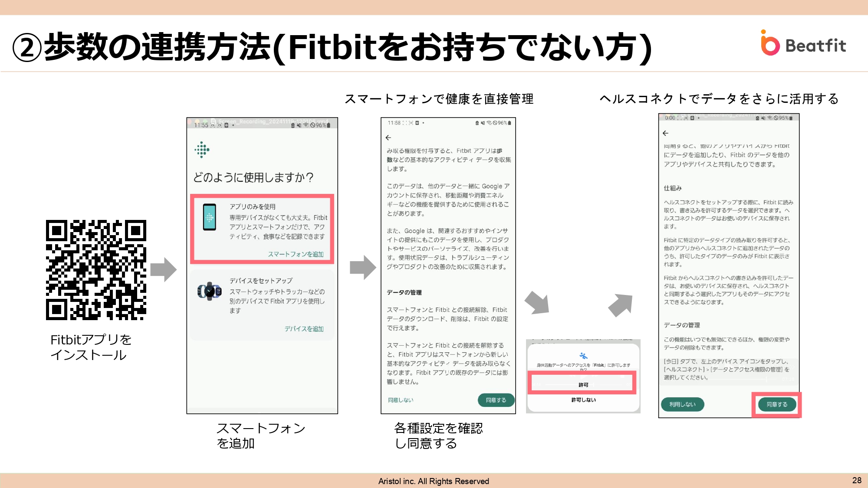Screen dimensions: 868x488
Task: Click the どのように使用しますか？ heading
Action: (253, 177)
